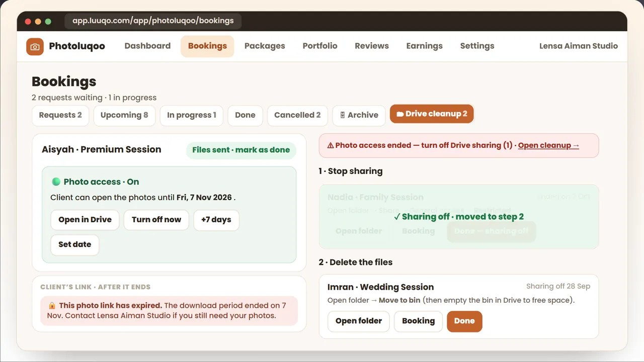Open Booking for Imran's Wedding Session
The width and height of the screenshot is (644, 362).
coord(419,321)
